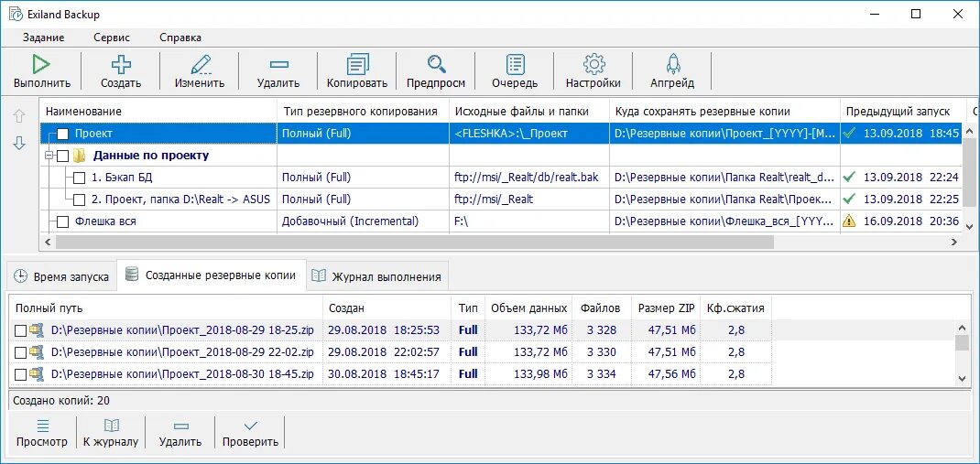980x464 pixels.
Task: Tick the Флешка вся job checkbox
Action: [62, 221]
